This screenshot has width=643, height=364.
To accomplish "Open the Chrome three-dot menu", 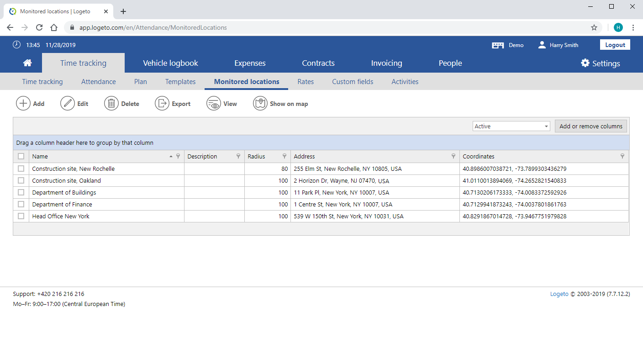I will point(633,27).
